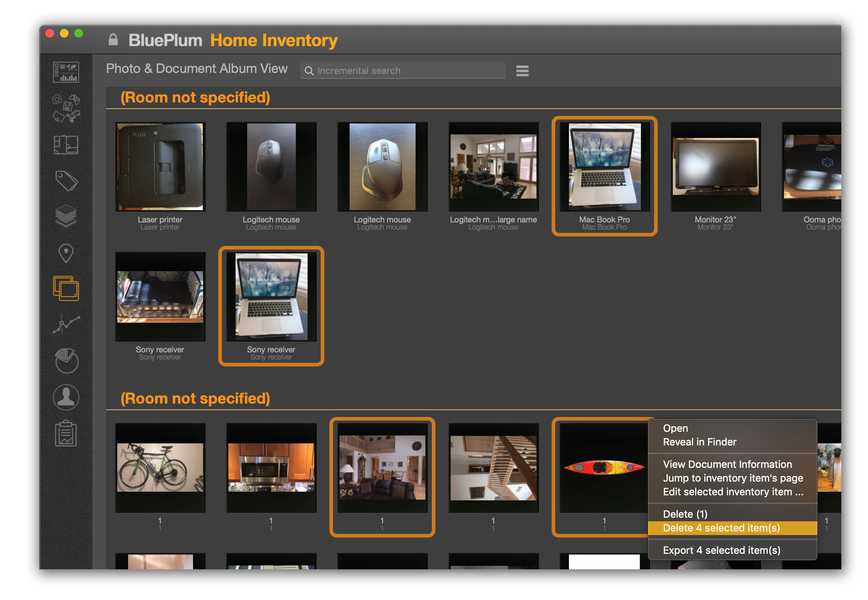
Task: Click the Logitech m...large name caption
Action: tap(493, 219)
